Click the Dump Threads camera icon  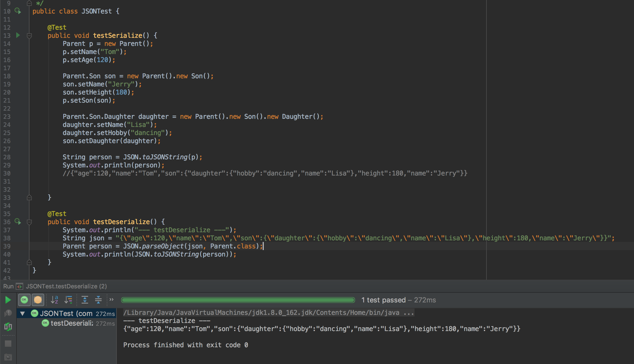point(8,357)
